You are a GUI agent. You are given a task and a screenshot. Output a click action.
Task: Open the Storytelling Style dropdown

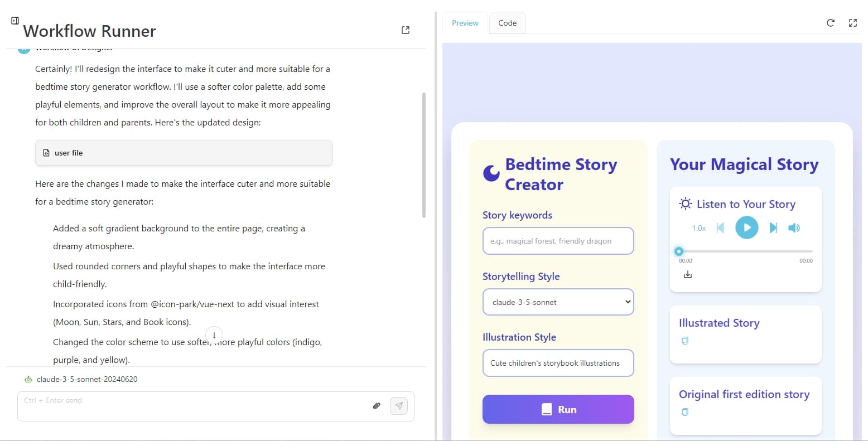point(558,302)
